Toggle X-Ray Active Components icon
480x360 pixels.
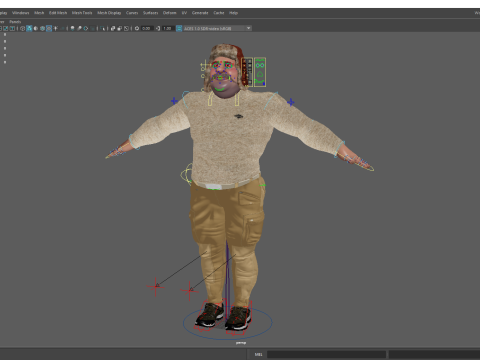coord(120,28)
